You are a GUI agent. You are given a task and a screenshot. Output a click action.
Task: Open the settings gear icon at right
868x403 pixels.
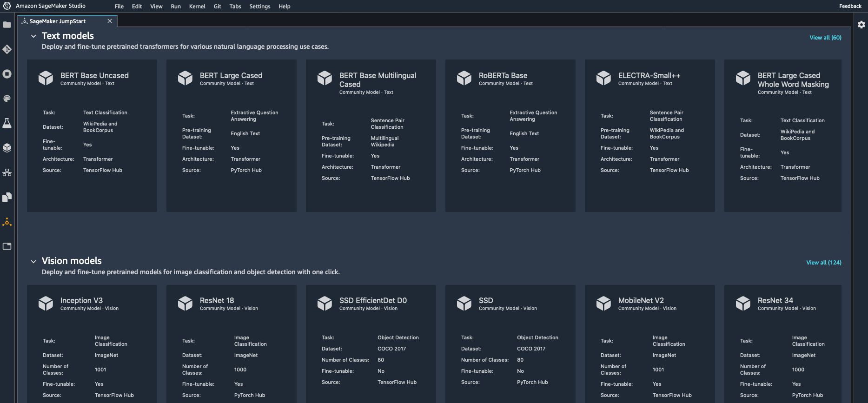(x=861, y=25)
